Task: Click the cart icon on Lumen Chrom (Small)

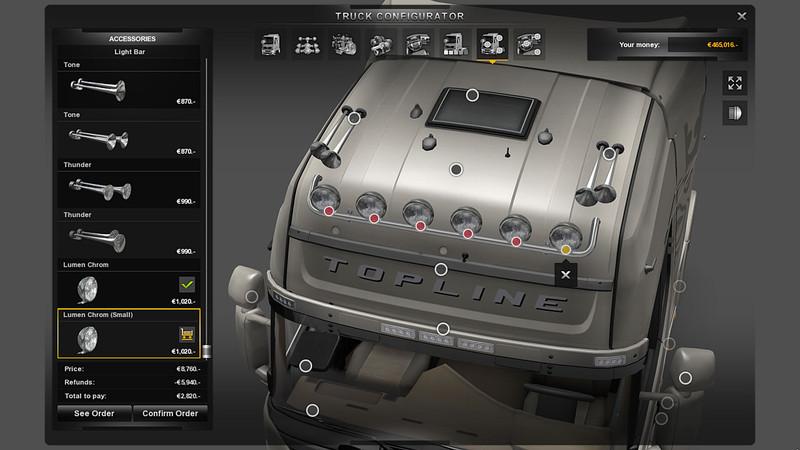Action: point(186,334)
